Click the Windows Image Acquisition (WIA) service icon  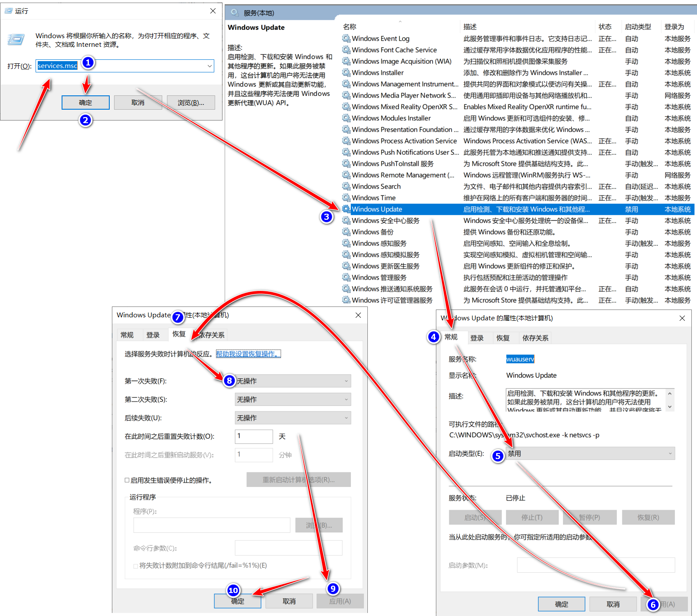[346, 61]
